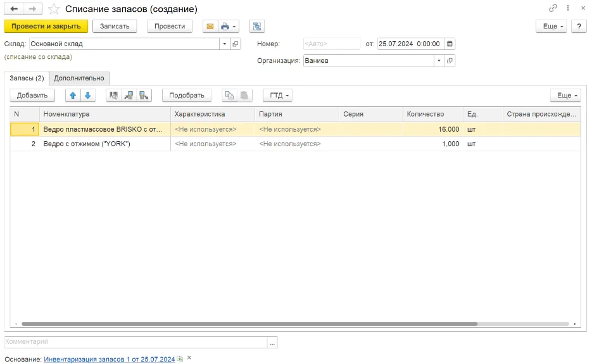
Task: Click the Количество column header
Action: pyautogui.click(x=433, y=114)
